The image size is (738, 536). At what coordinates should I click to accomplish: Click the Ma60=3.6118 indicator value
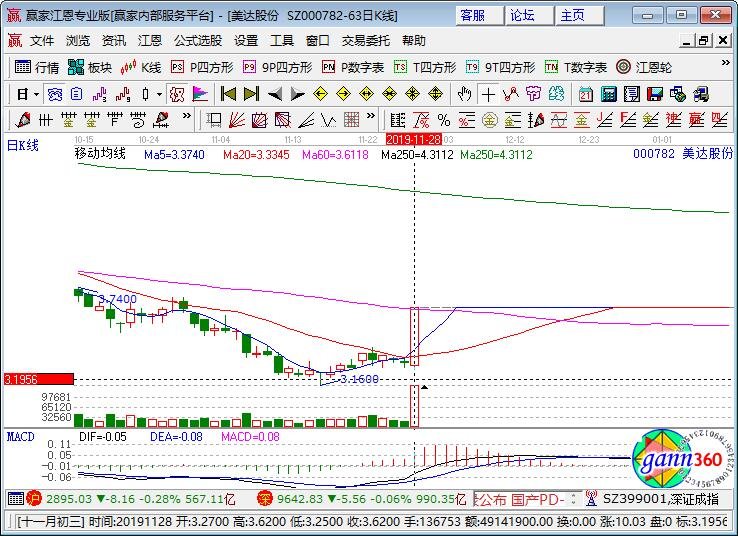pyautogui.click(x=335, y=155)
